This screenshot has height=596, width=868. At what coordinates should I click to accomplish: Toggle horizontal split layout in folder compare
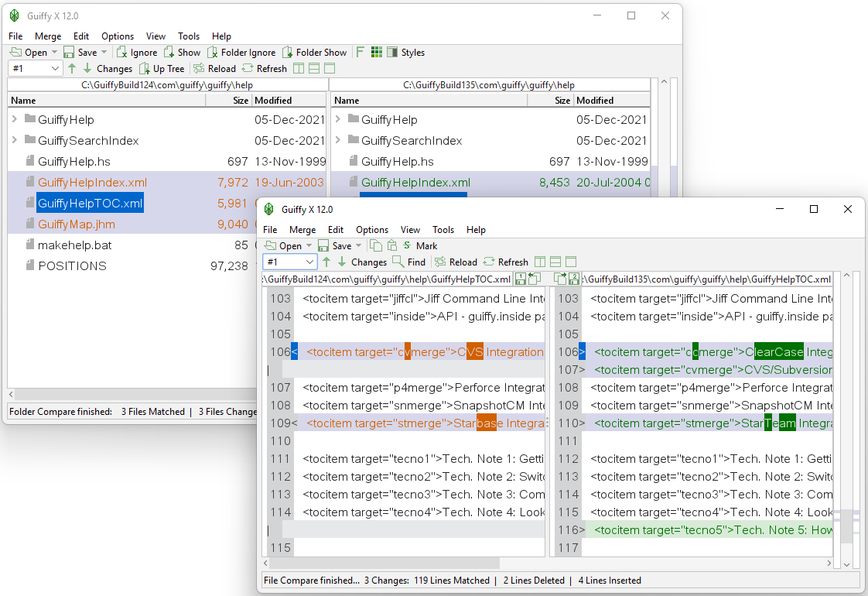(314, 69)
